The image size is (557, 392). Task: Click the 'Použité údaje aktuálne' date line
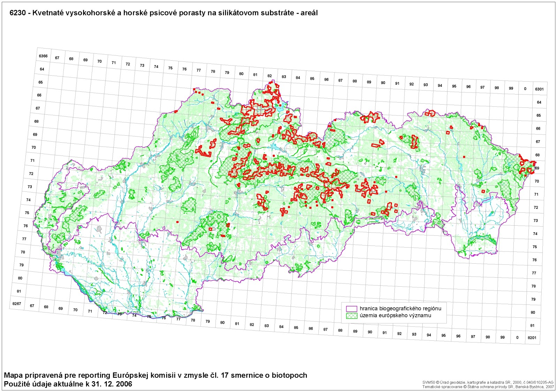click(x=68, y=384)
